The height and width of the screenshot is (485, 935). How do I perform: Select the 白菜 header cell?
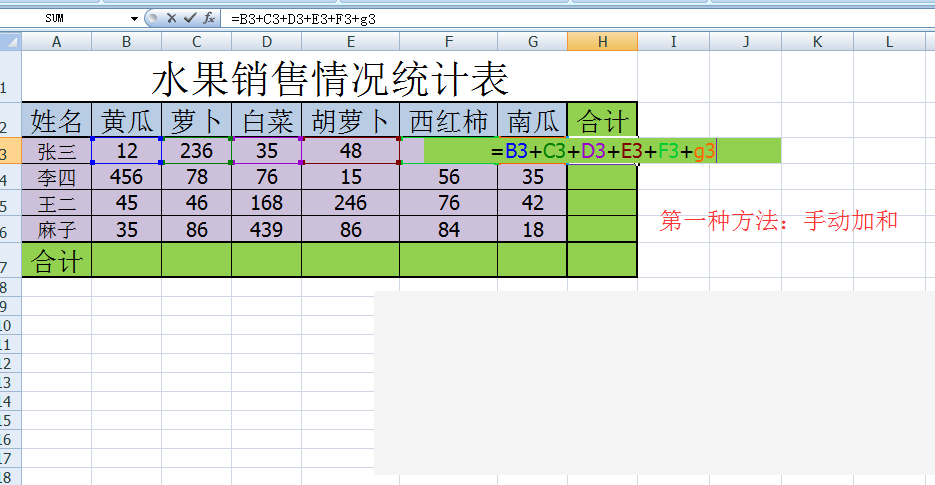click(x=267, y=121)
